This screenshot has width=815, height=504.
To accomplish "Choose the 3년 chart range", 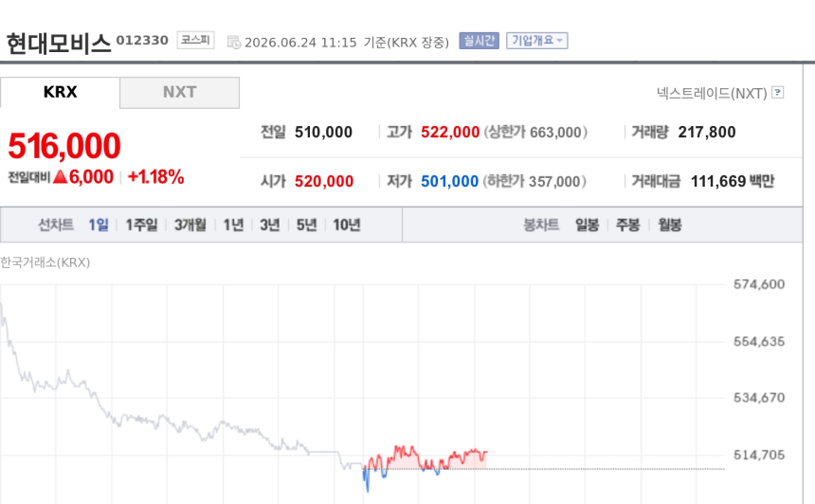I will pyautogui.click(x=270, y=225).
